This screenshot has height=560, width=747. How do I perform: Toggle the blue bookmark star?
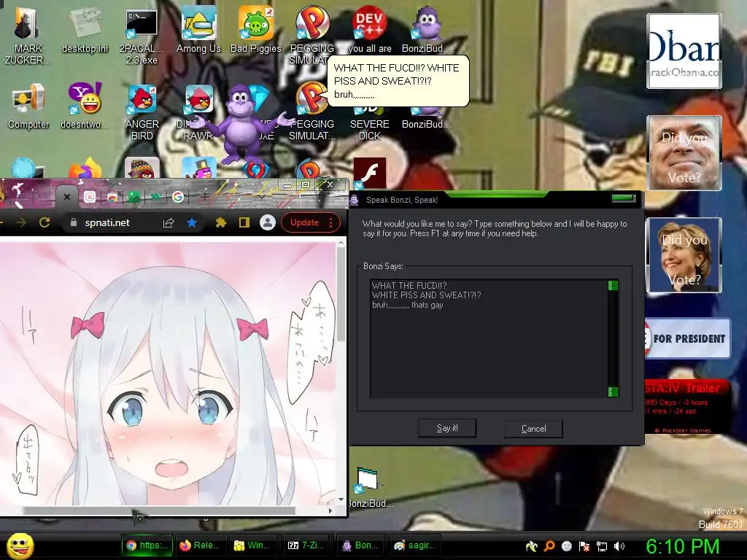click(x=192, y=222)
